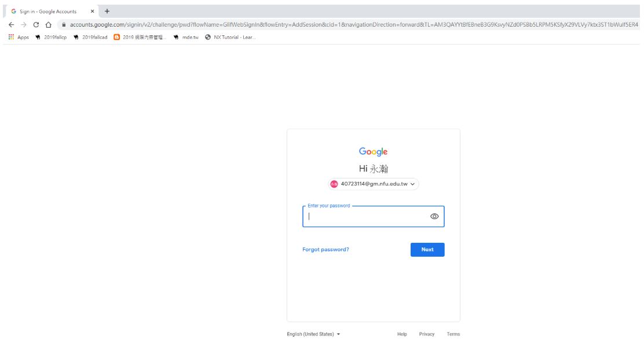Viewport: 644px width, 361px height.
Task: Show password using the eye icon
Action: [x=434, y=216]
